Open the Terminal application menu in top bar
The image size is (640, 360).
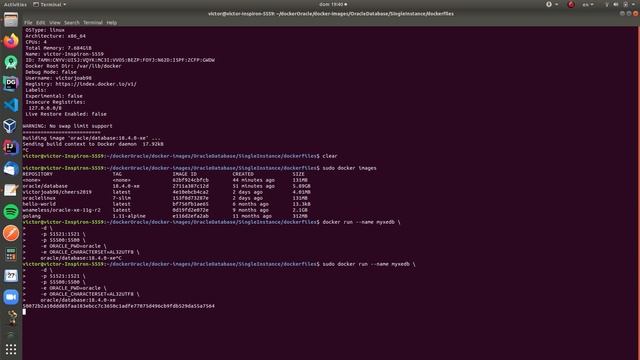point(49,4)
